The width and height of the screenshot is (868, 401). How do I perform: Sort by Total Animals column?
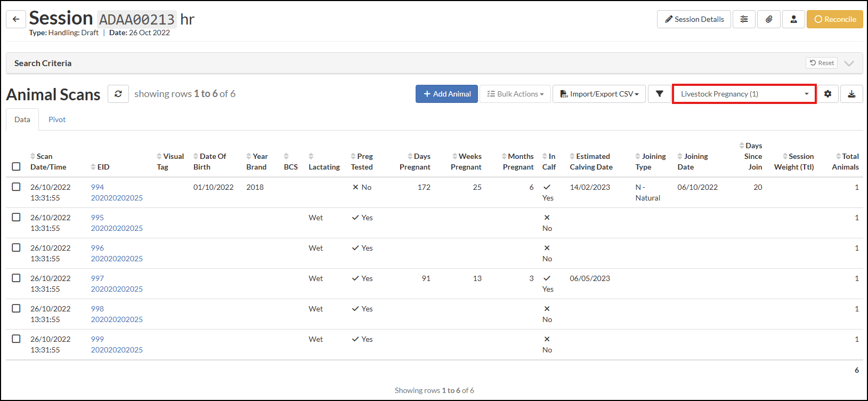point(846,162)
